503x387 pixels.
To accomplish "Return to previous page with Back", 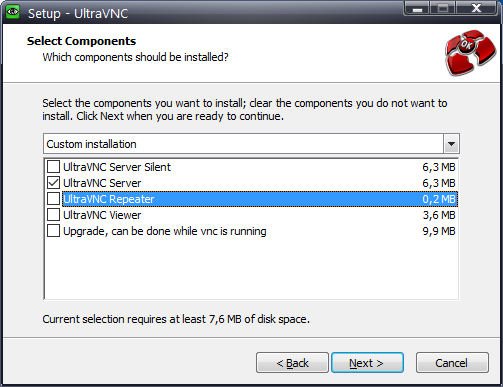I will 292,363.
